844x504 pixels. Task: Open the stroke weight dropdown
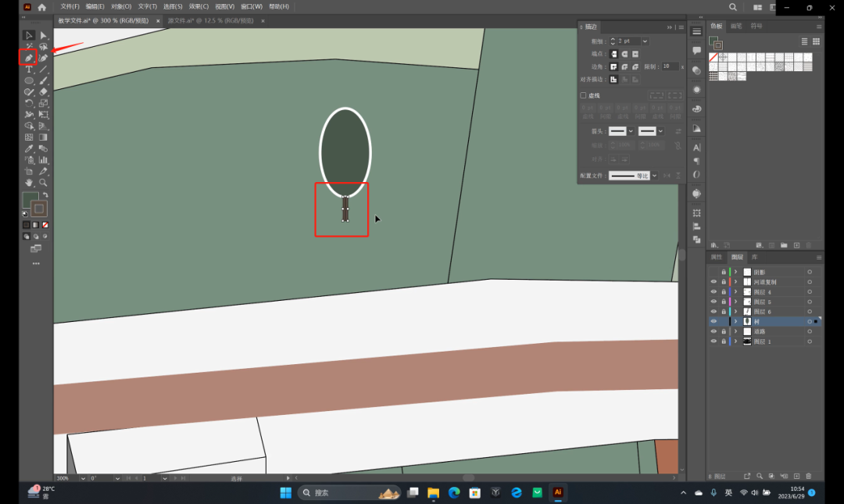645,41
